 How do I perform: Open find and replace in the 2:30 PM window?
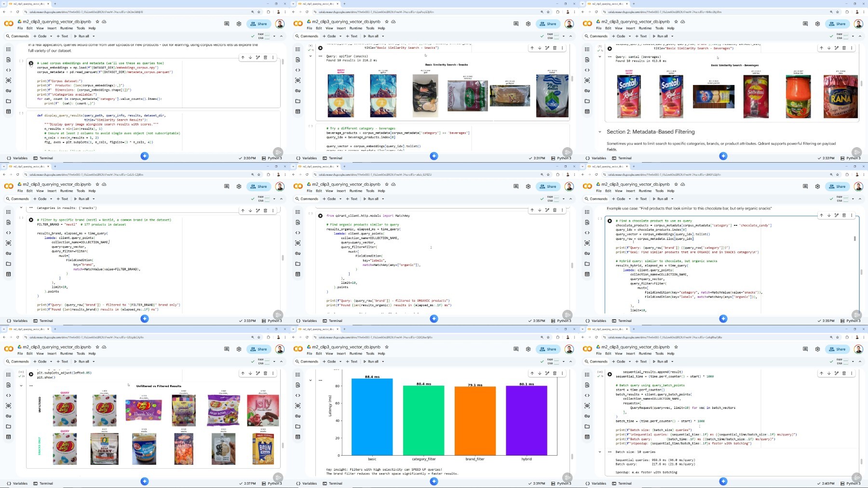click(8, 60)
